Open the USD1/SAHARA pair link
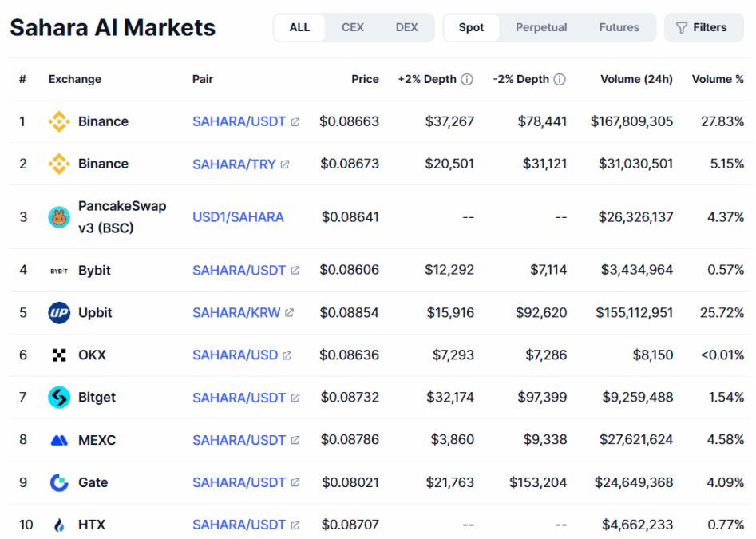This screenshot has height=539, width=756. (x=238, y=217)
